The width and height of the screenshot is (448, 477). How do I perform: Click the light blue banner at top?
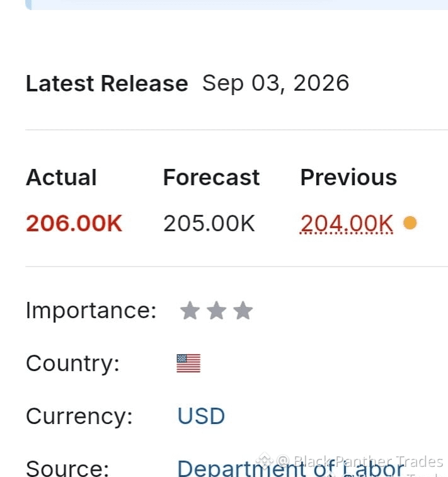(x=237, y=4)
